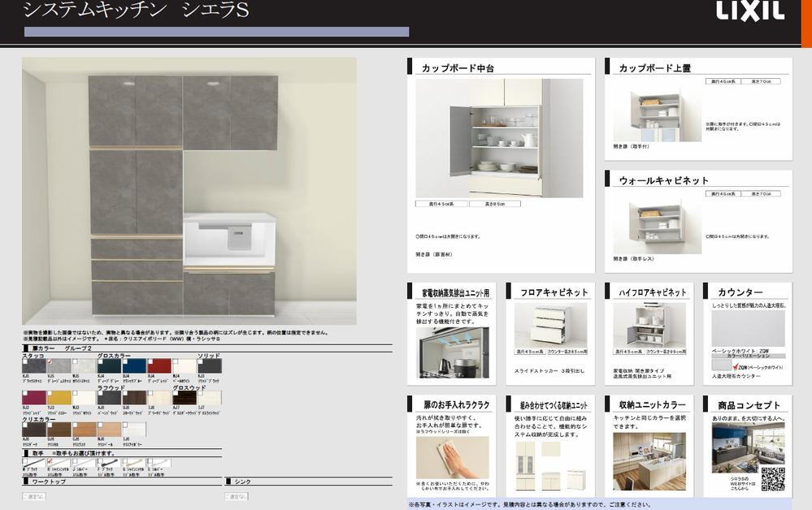Click the LIXIL logo in the header
This screenshot has height=510, width=812.
tap(749, 11)
